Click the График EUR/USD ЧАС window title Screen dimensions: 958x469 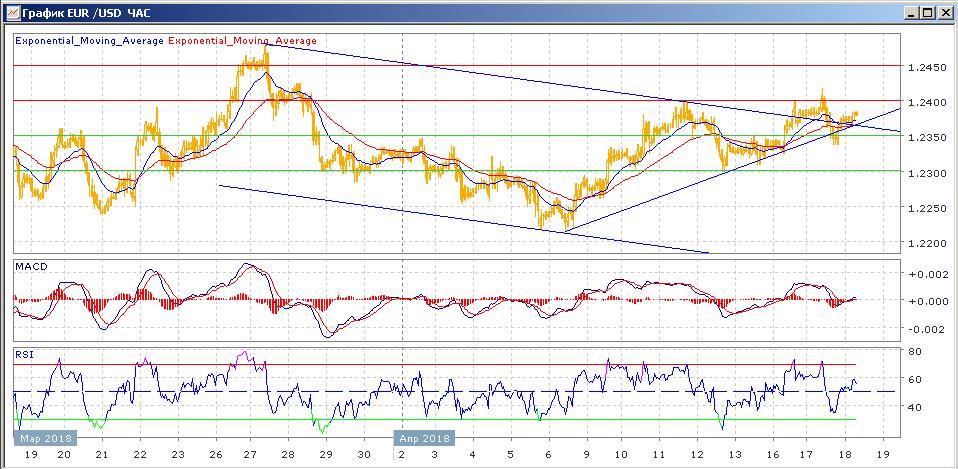(x=86, y=13)
